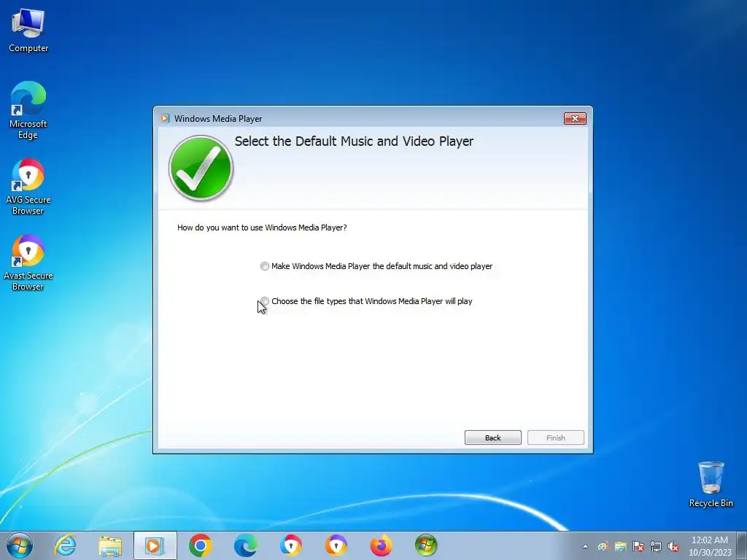Screen dimensions: 747x560
Task: Click the disabled Finish button
Action: tap(555, 437)
